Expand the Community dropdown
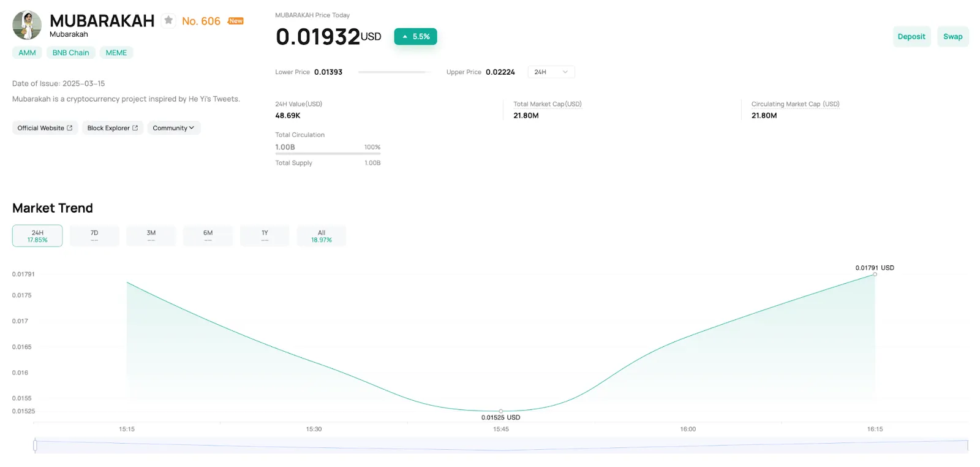 point(173,128)
